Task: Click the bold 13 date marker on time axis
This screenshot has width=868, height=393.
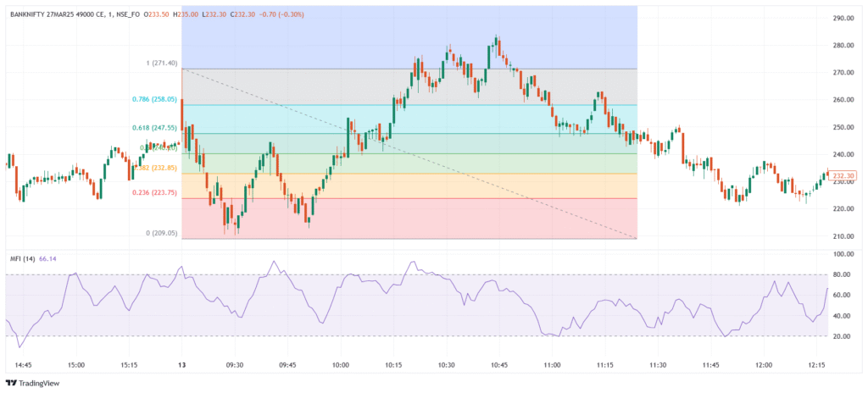Action: click(x=182, y=365)
